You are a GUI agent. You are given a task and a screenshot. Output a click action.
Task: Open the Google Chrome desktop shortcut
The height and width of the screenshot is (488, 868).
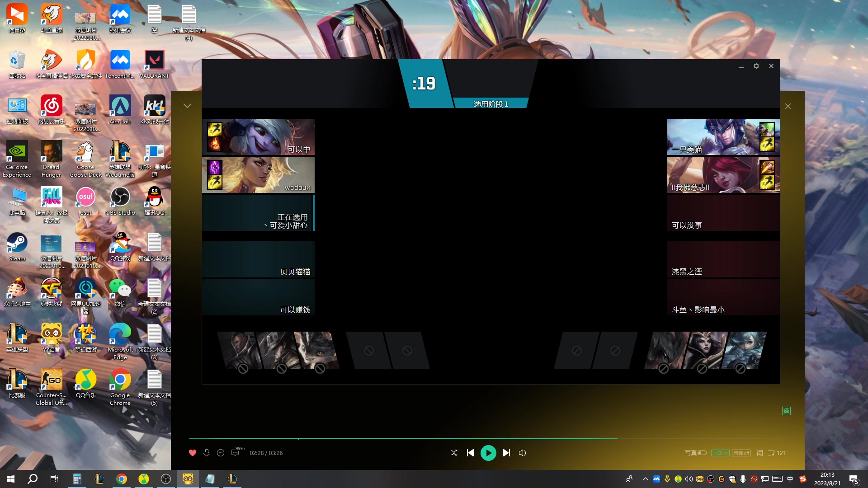pyautogui.click(x=120, y=387)
